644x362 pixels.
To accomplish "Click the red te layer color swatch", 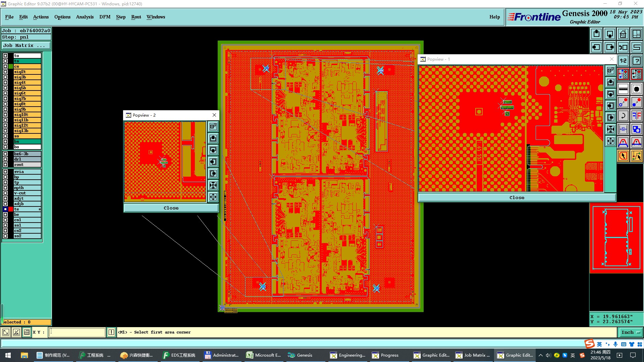I will point(11,209).
